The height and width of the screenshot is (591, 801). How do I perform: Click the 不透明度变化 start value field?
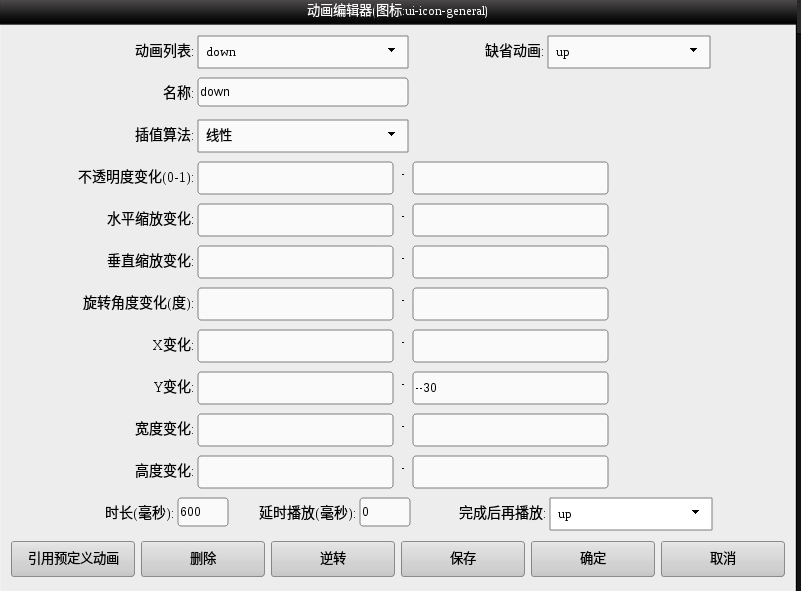point(295,178)
